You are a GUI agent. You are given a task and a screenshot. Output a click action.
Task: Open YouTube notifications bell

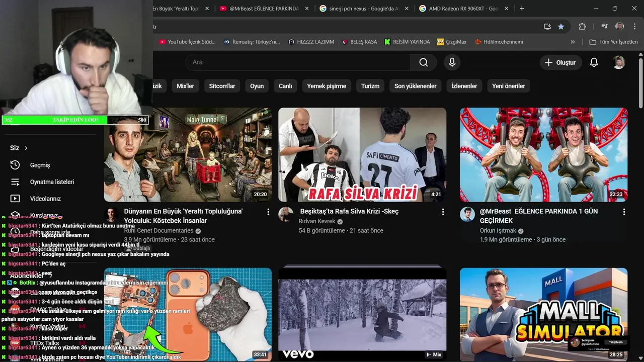point(594,62)
